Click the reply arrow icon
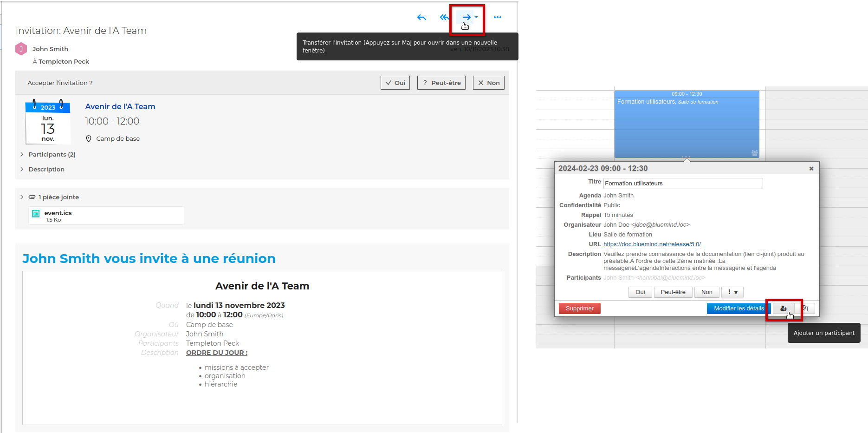 421,18
